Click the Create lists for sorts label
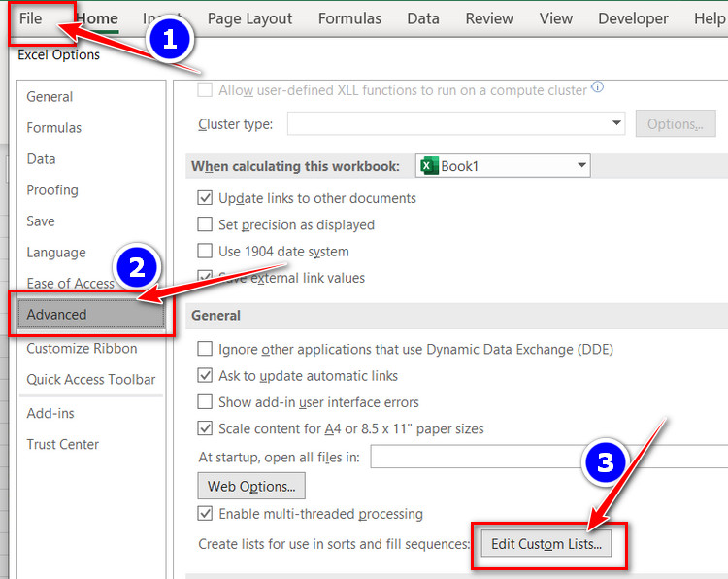Viewport: 728px width, 579px height. point(334,544)
